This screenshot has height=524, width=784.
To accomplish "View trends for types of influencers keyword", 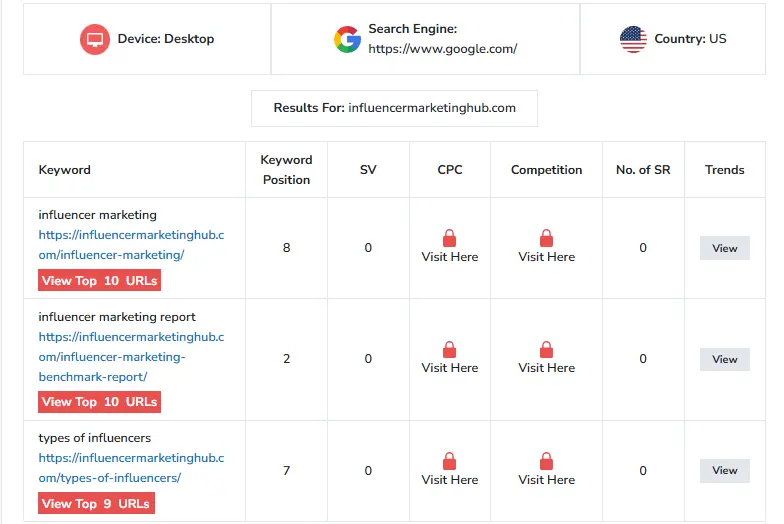I will 724,470.
